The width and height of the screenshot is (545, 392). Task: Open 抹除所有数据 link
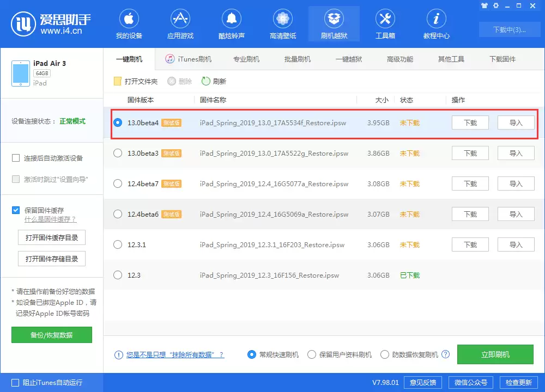tap(175, 355)
